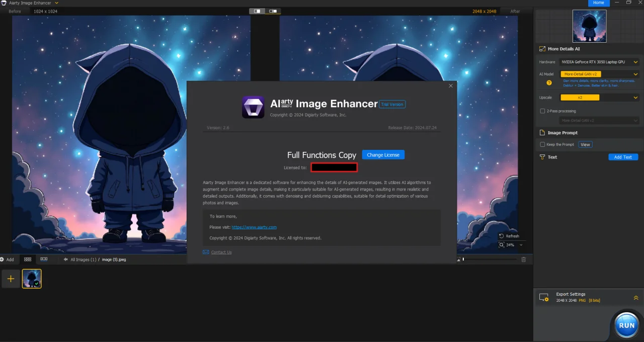644x342 pixels.
Task: Click the Refresh preview button
Action: [x=509, y=236]
